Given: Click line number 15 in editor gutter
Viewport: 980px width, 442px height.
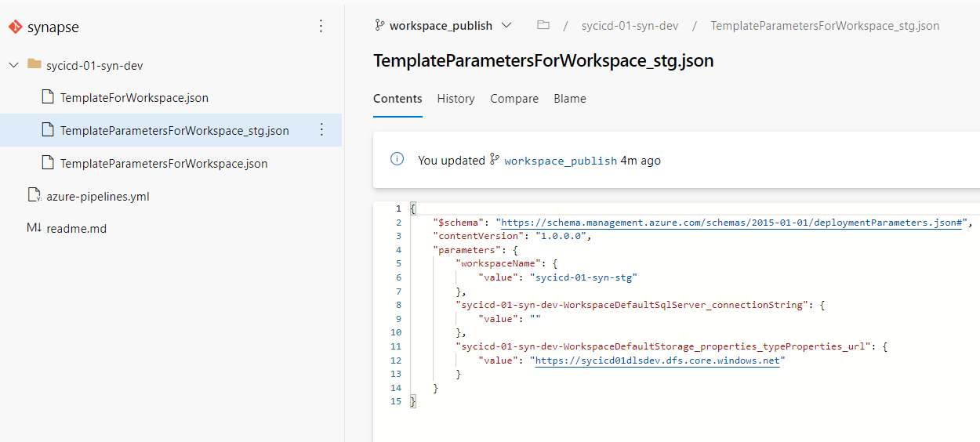Looking at the screenshot, I should click(395, 402).
